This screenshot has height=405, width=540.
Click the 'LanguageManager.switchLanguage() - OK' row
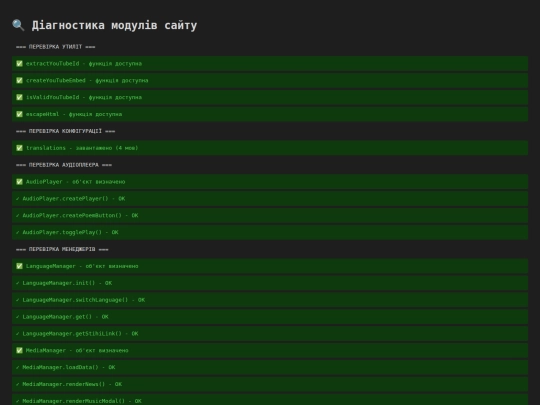click(x=270, y=300)
